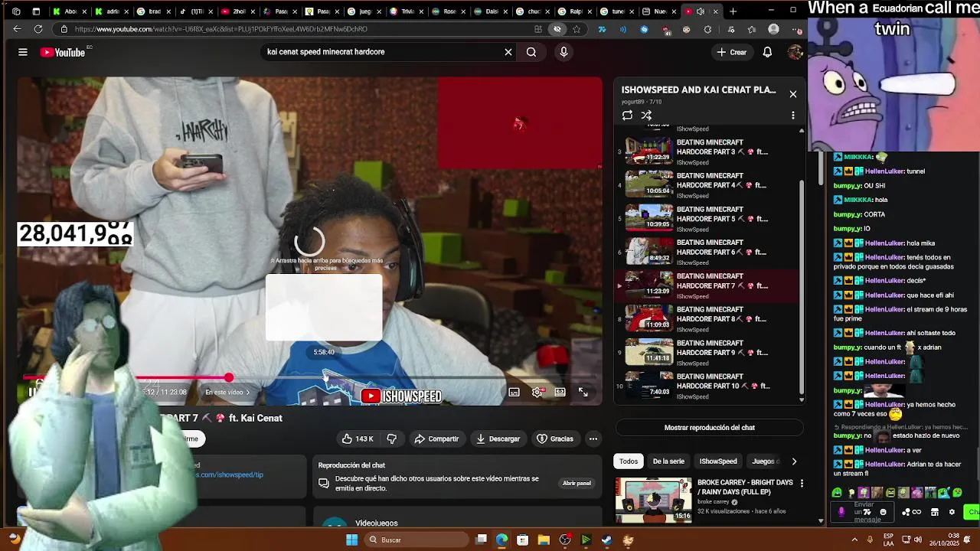This screenshot has width=980, height=551.
Task: Enter fullscreen from video player
Action: [583, 392]
